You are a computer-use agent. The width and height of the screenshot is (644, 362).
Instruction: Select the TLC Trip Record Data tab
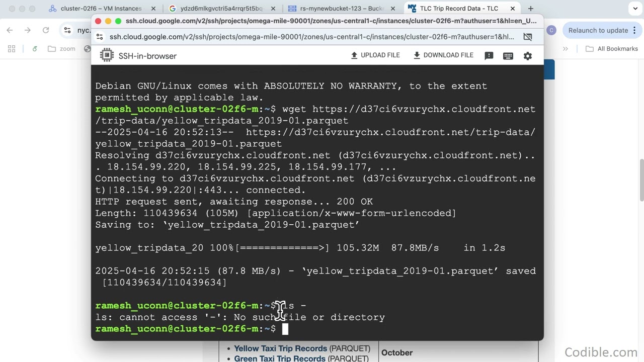pos(459,9)
